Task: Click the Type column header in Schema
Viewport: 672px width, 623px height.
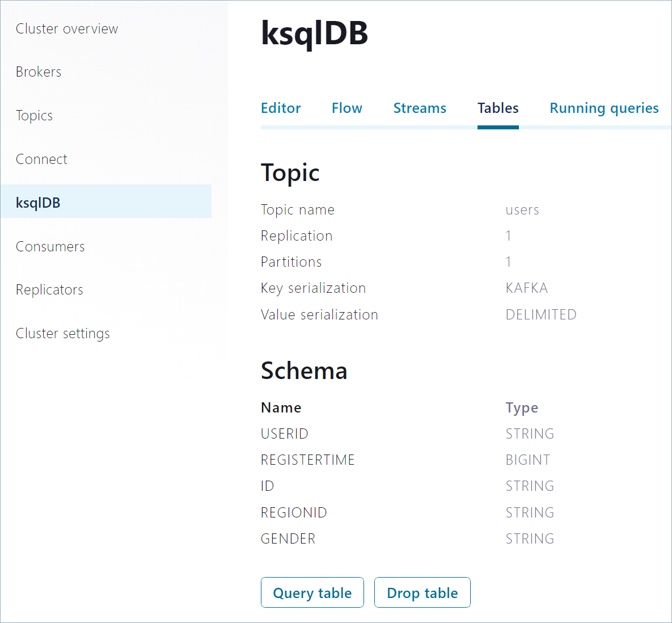Action: 522,408
